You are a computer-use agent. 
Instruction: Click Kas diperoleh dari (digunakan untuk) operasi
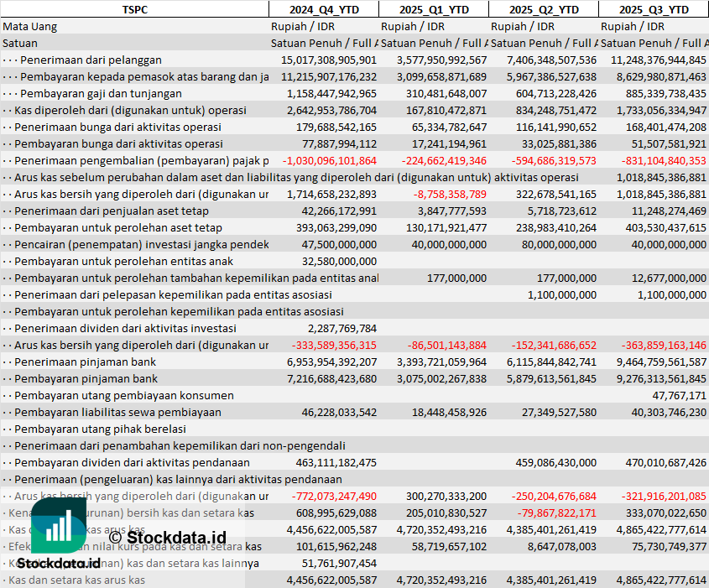(130, 110)
